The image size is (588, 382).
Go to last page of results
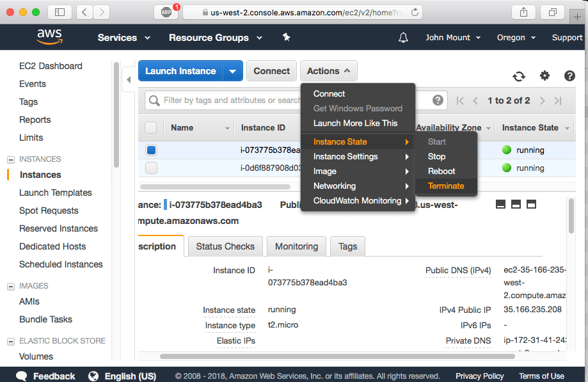(x=558, y=100)
